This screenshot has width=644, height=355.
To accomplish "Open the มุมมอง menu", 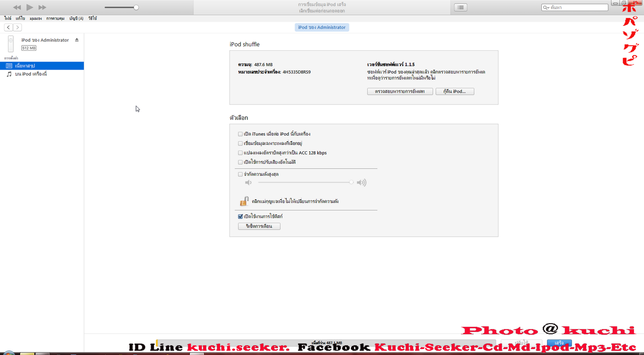I will click(35, 18).
